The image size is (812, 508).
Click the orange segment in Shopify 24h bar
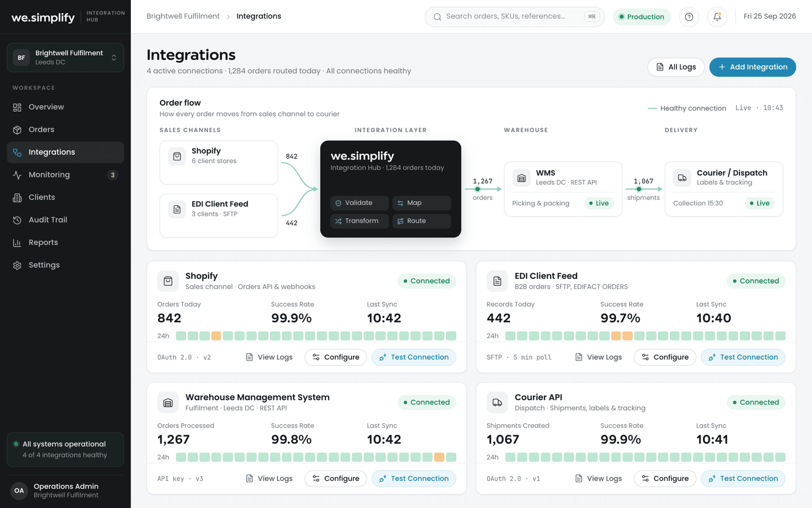coord(216,336)
